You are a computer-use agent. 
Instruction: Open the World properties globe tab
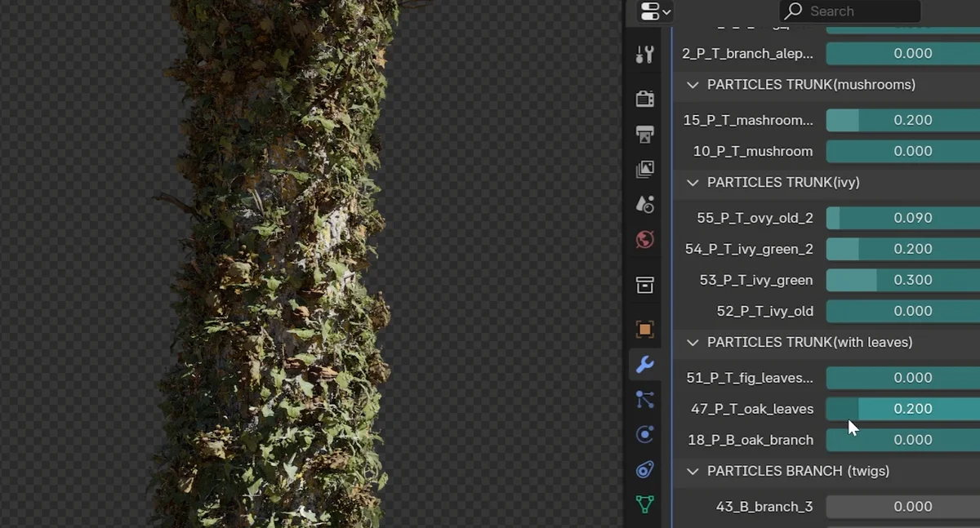(x=645, y=240)
